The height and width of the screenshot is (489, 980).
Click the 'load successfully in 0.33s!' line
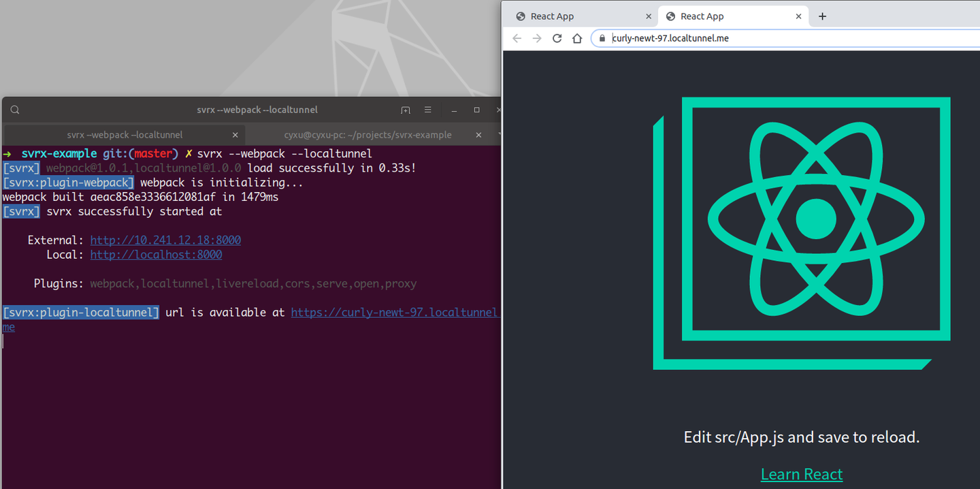(x=210, y=168)
